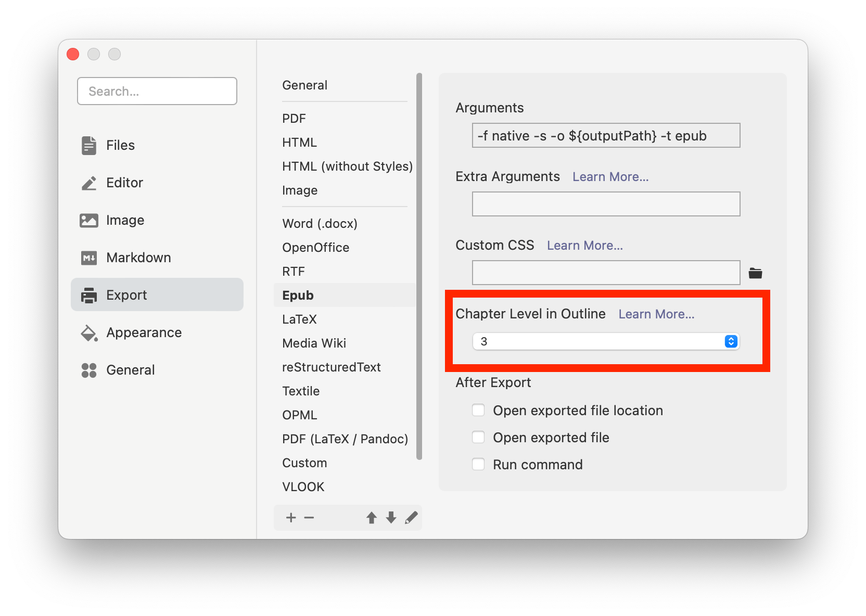Click the Extra Arguments text field
The height and width of the screenshot is (616, 866).
coord(606,204)
